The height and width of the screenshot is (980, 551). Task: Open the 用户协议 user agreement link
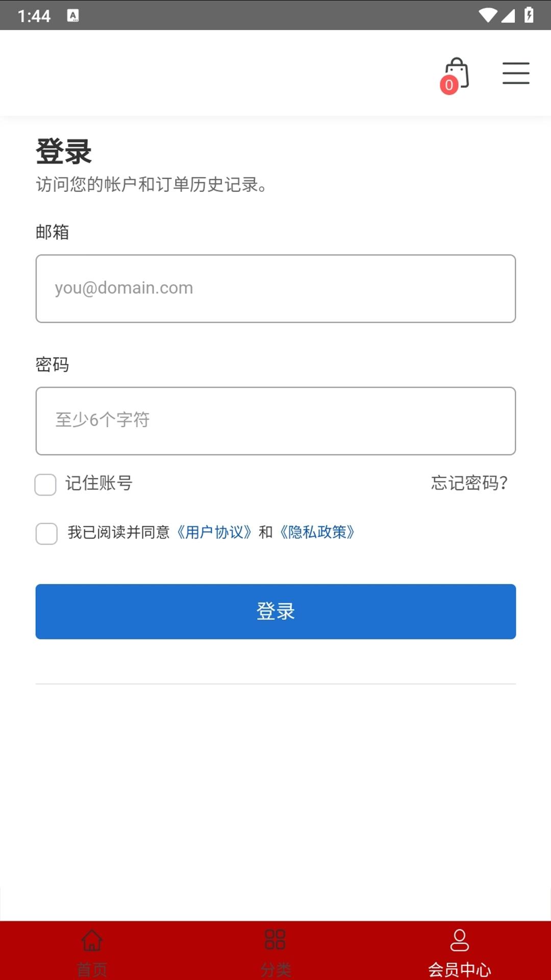(214, 532)
